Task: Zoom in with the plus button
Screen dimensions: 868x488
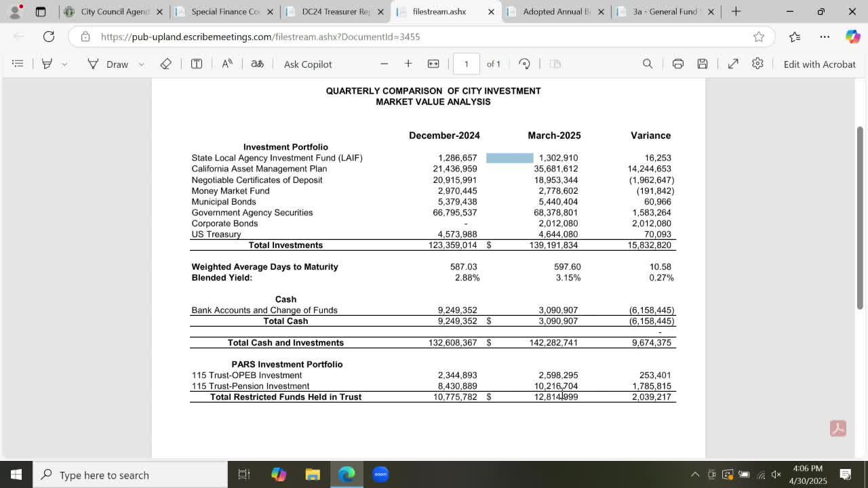Action: coord(408,64)
